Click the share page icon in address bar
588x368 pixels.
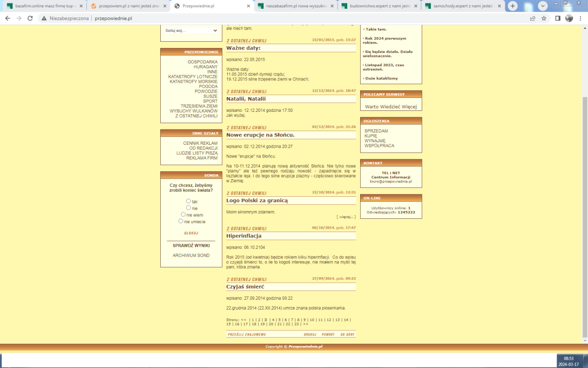533,18
